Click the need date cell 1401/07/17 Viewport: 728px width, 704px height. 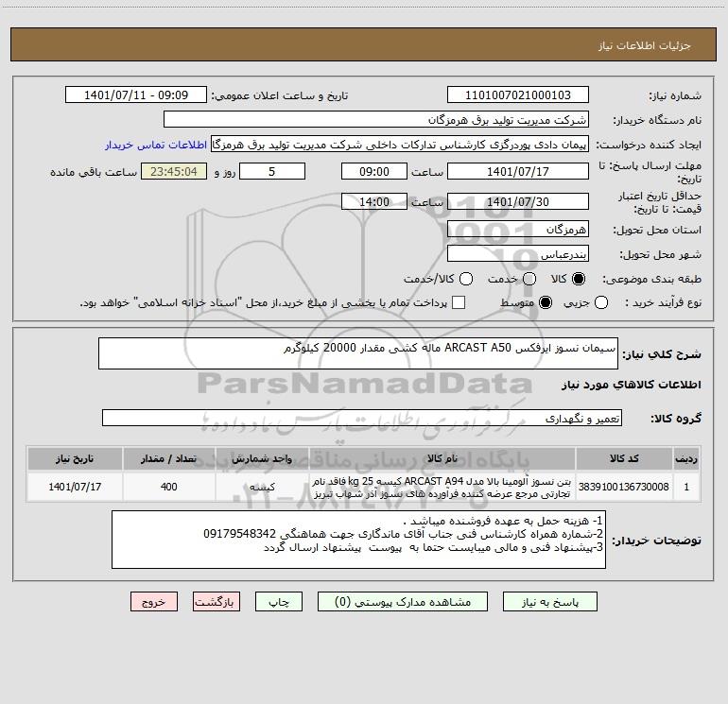(x=75, y=487)
